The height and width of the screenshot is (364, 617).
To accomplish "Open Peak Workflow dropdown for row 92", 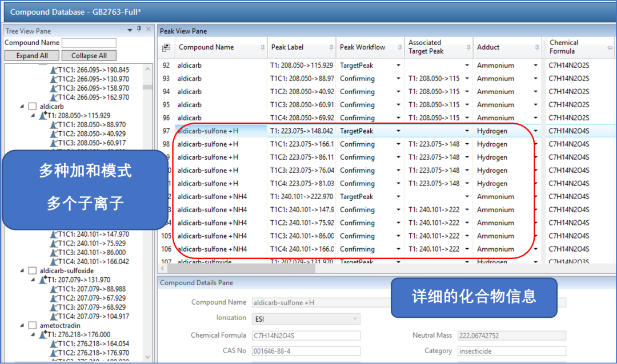I will [x=399, y=66].
